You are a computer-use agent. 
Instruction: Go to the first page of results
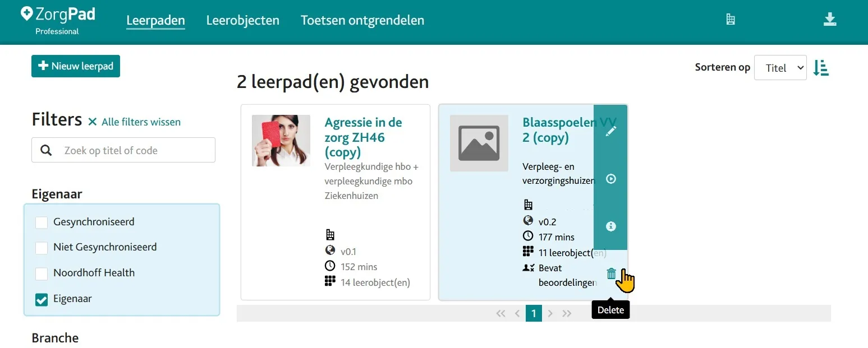(x=500, y=313)
